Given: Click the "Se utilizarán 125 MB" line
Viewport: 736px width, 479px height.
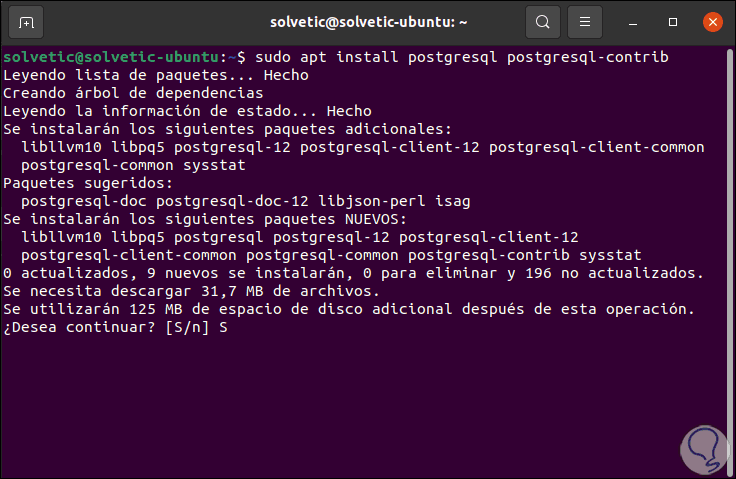Looking at the screenshot, I should click(x=348, y=309).
